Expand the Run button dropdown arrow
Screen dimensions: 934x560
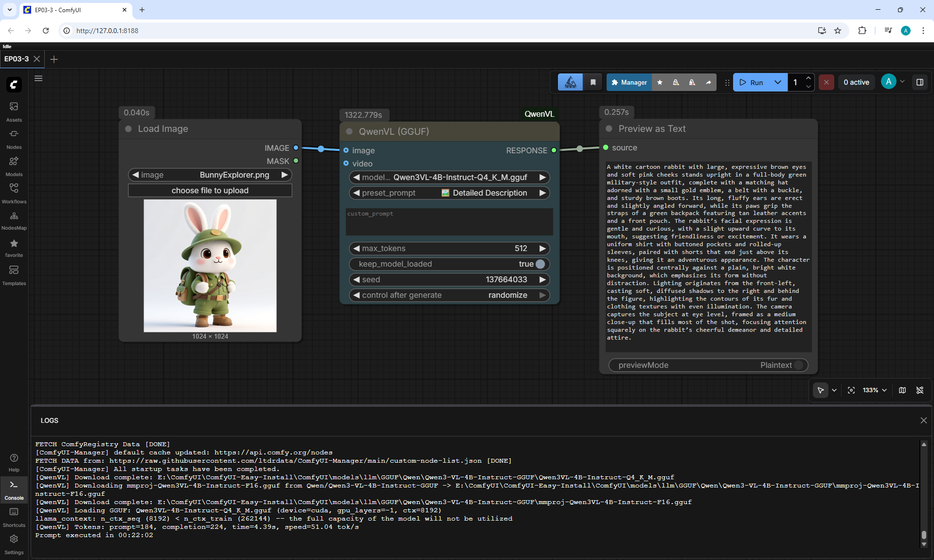click(777, 82)
